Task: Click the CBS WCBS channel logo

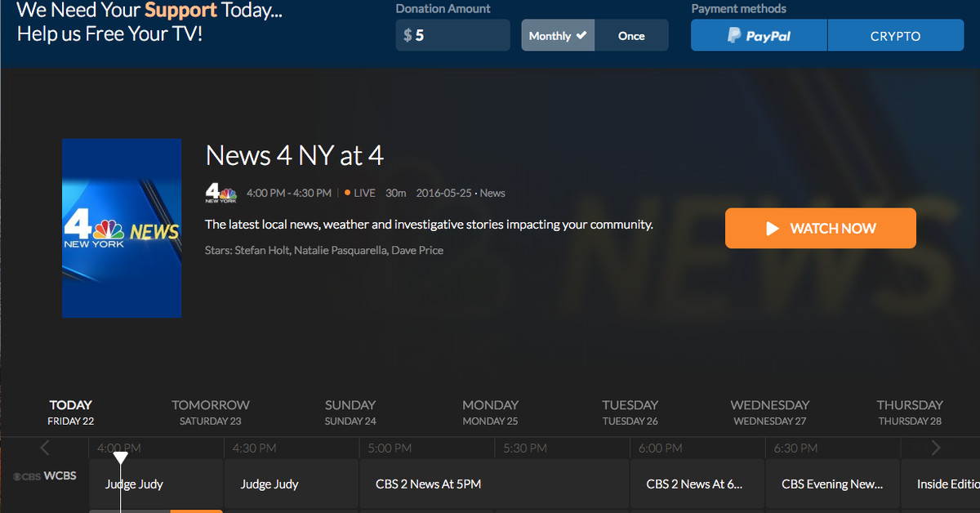Action: pyautogui.click(x=45, y=476)
